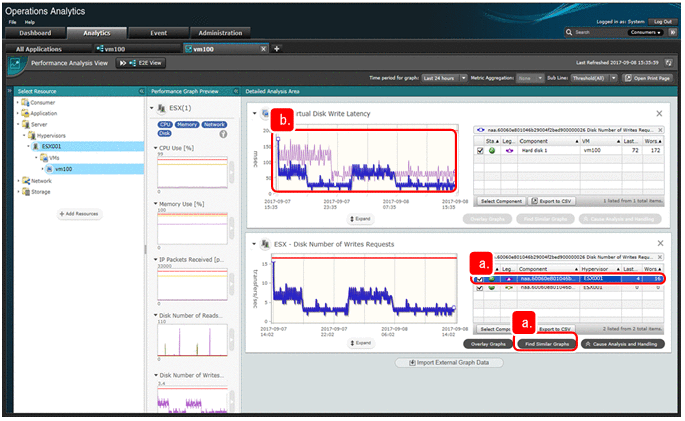
Task: Open the Last 24 hours time period dropdown
Action: pos(450,76)
